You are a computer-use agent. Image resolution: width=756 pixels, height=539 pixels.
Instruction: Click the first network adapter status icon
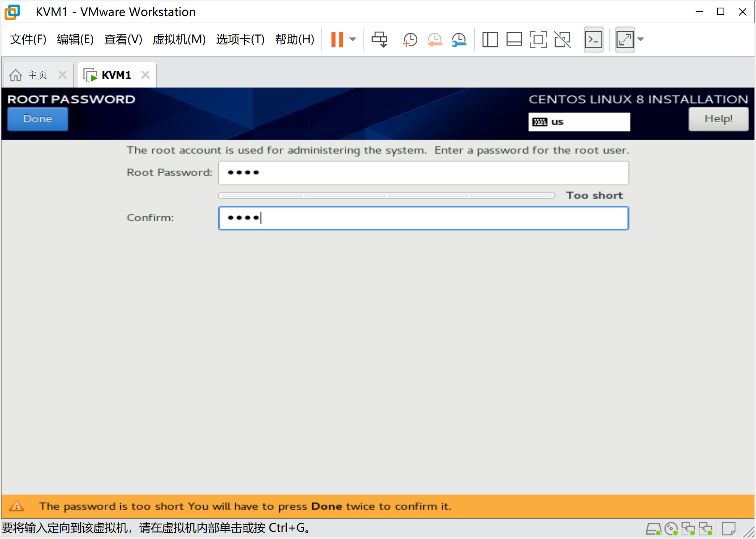click(x=688, y=529)
